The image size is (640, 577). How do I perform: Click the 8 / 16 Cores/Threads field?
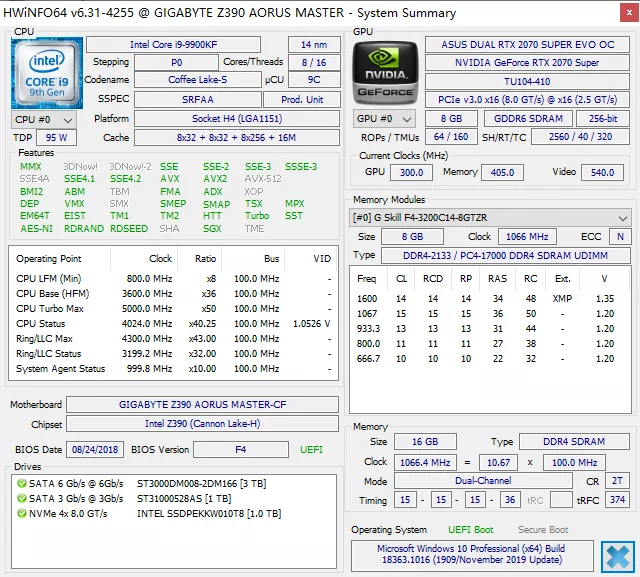314,63
